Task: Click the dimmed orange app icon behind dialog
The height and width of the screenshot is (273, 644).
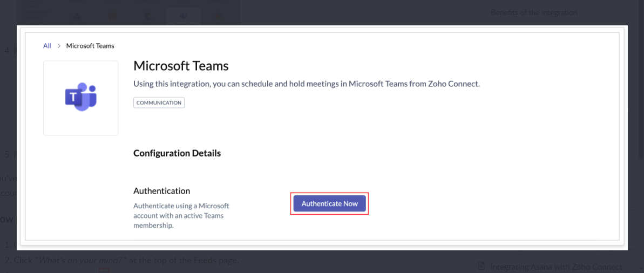Action: [x=112, y=16]
